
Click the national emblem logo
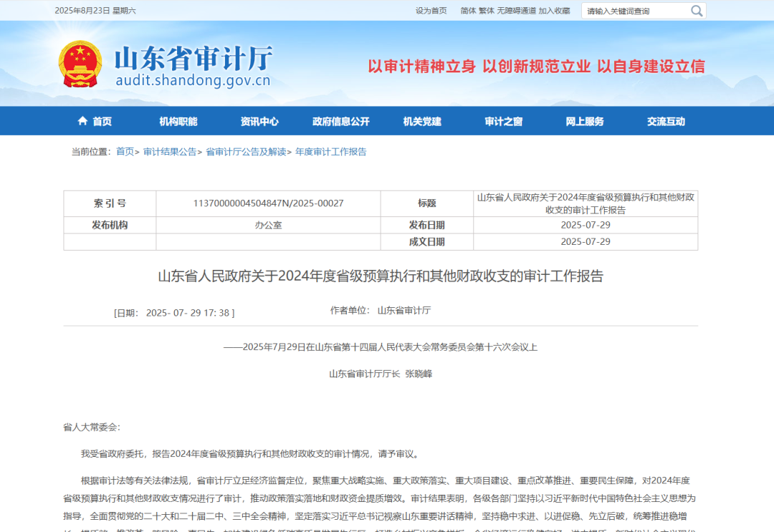80,64
